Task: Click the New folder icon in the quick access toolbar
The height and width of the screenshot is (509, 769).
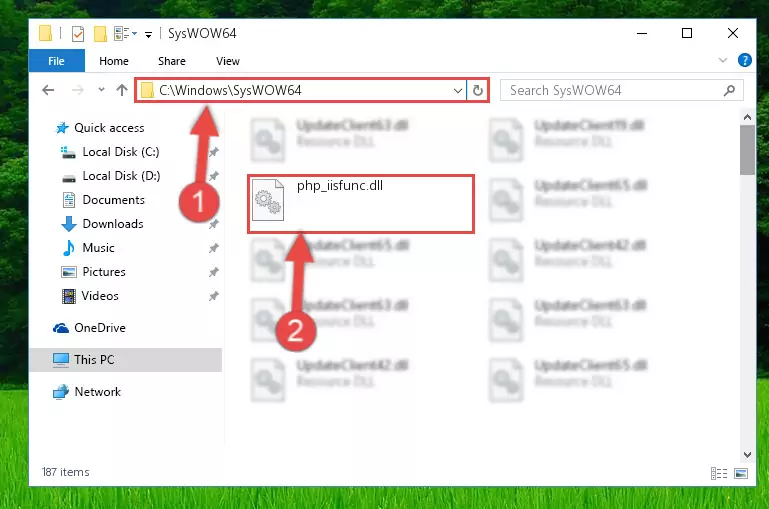Action: [x=100, y=34]
